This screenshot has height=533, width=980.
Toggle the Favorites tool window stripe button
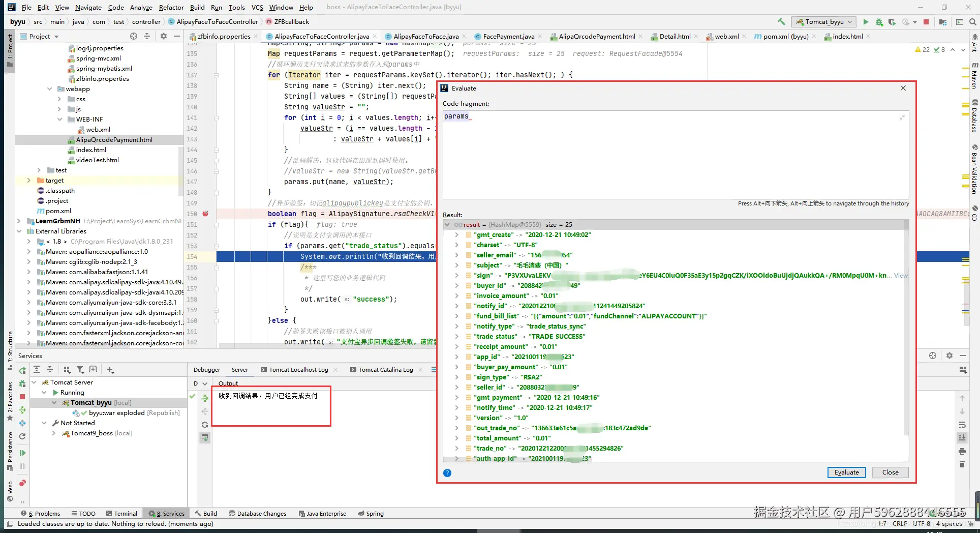(10, 402)
